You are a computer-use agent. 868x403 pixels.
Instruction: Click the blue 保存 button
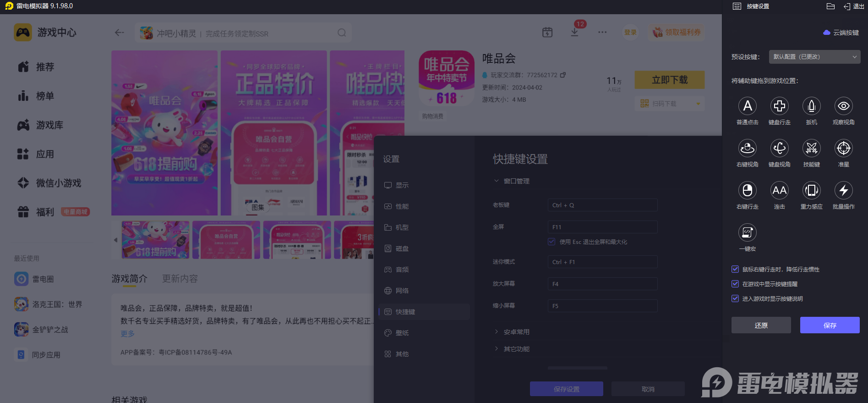[830, 325]
